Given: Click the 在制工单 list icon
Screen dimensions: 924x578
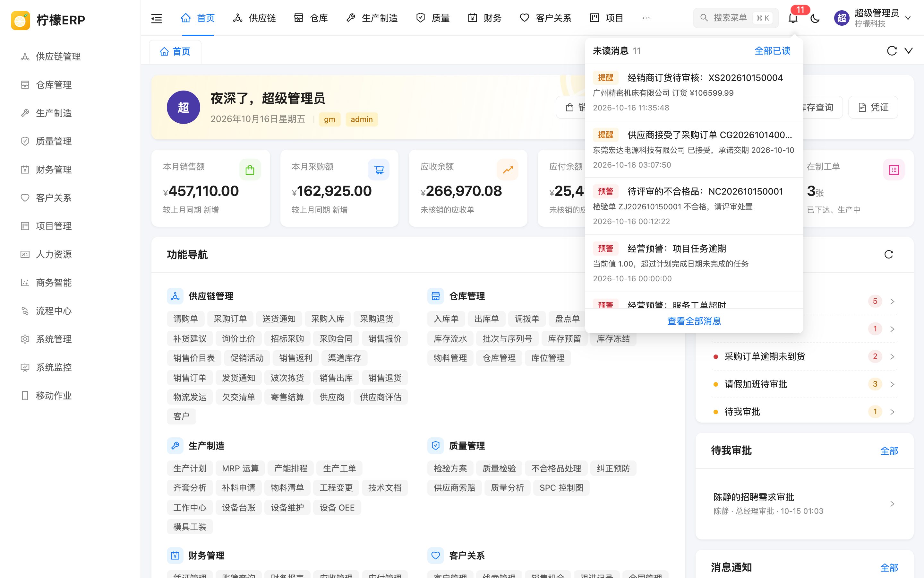Looking at the screenshot, I should coord(894,170).
